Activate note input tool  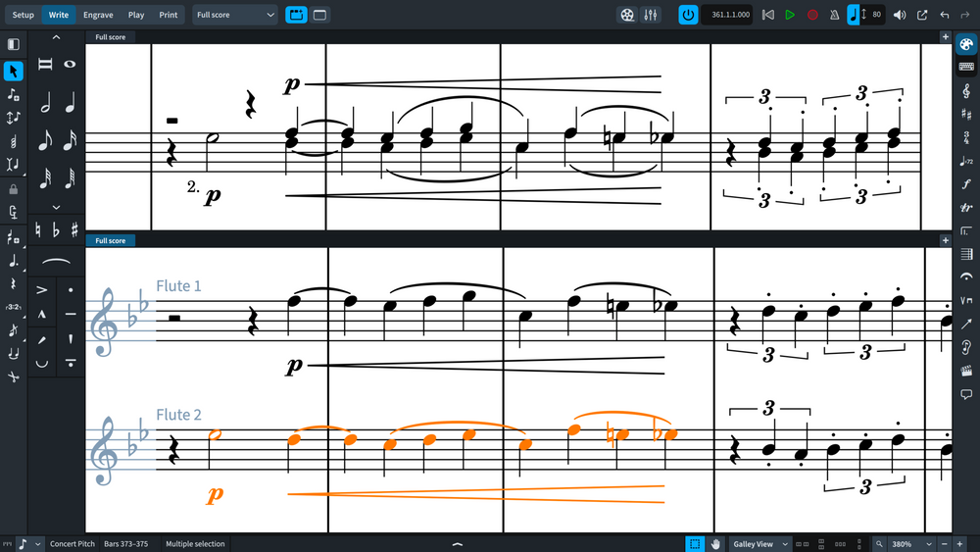tap(13, 94)
